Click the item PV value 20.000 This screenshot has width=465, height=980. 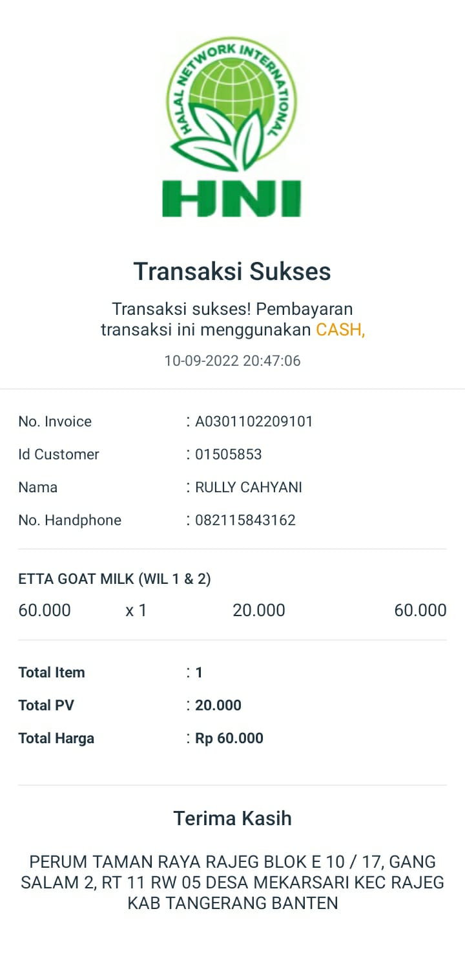pyautogui.click(x=259, y=610)
